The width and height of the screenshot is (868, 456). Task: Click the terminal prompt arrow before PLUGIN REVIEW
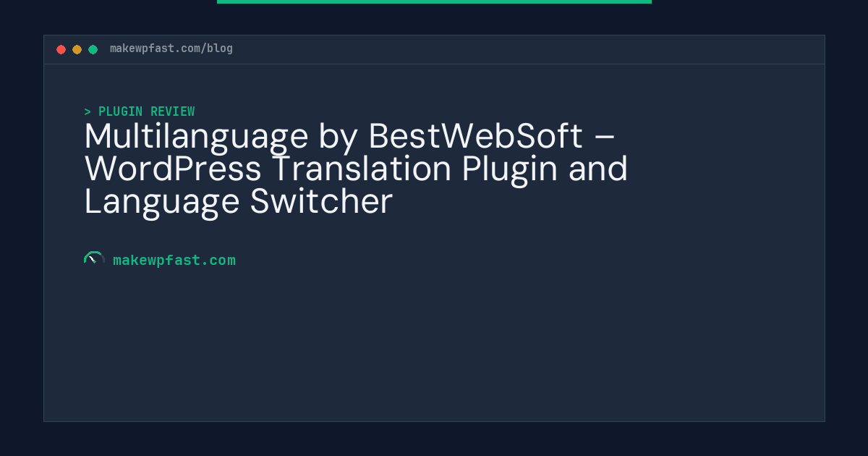(x=88, y=111)
